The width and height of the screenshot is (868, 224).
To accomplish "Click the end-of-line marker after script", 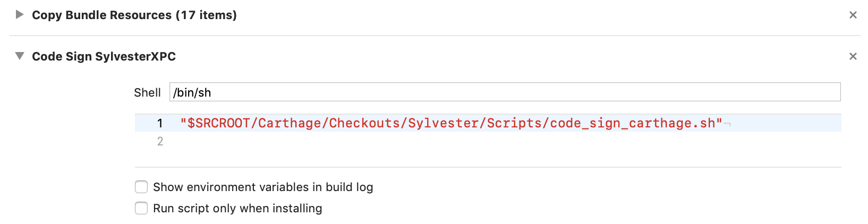I will [727, 125].
